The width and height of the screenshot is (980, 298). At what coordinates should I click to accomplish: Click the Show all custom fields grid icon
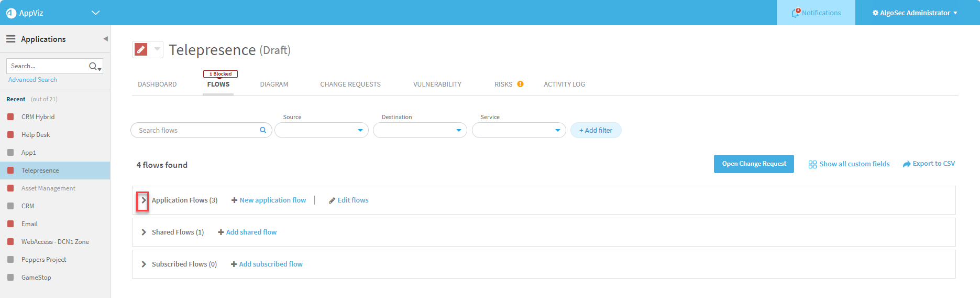click(x=812, y=164)
